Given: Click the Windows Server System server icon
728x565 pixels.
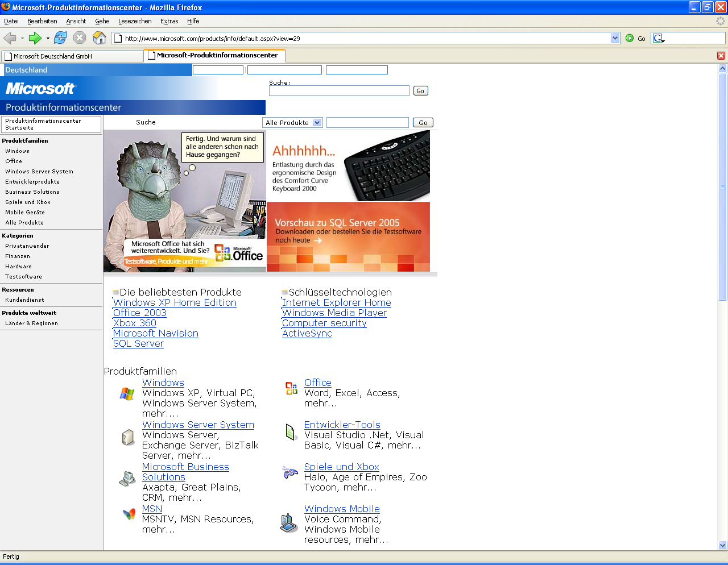Looking at the screenshot, I should pyautogui.click(x=128, y=437).
